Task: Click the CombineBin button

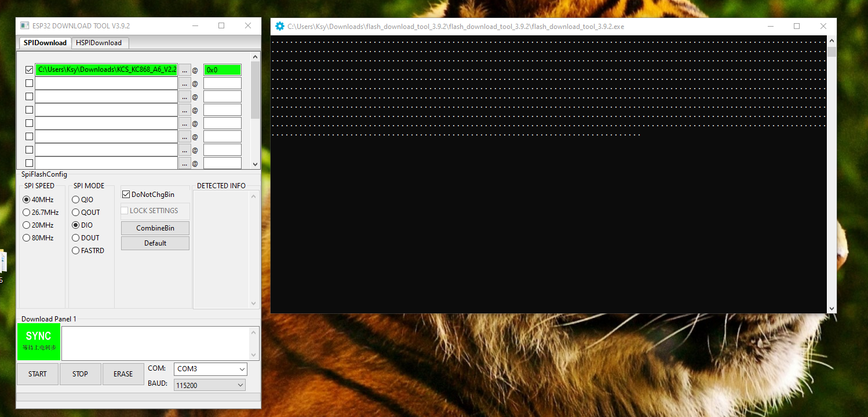Action: (155, 228)
